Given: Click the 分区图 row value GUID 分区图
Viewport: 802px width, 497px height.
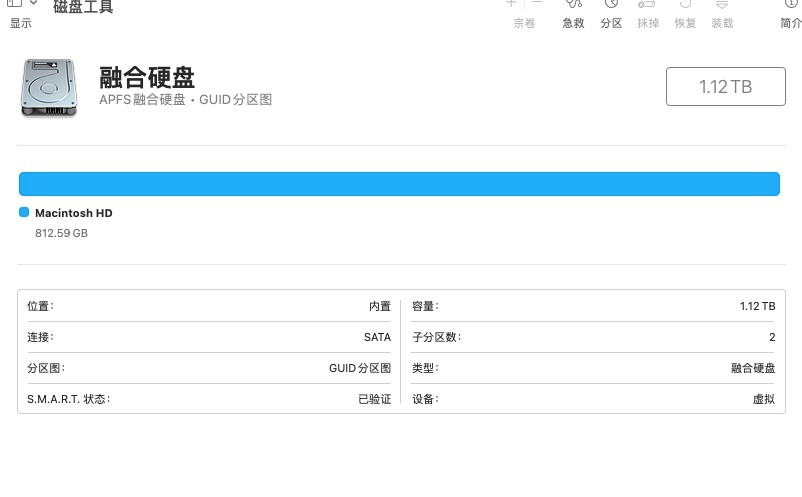Looking at the screenshot, I should 360,368.
